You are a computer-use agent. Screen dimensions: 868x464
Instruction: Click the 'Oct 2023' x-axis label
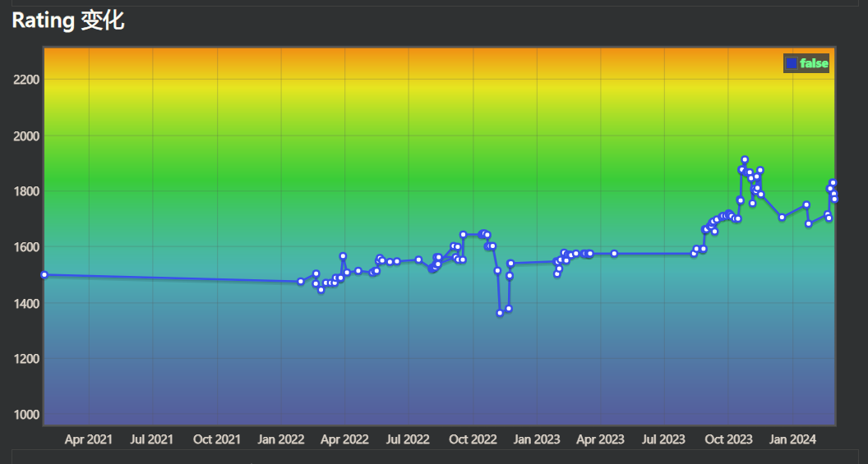click(728, 439)
